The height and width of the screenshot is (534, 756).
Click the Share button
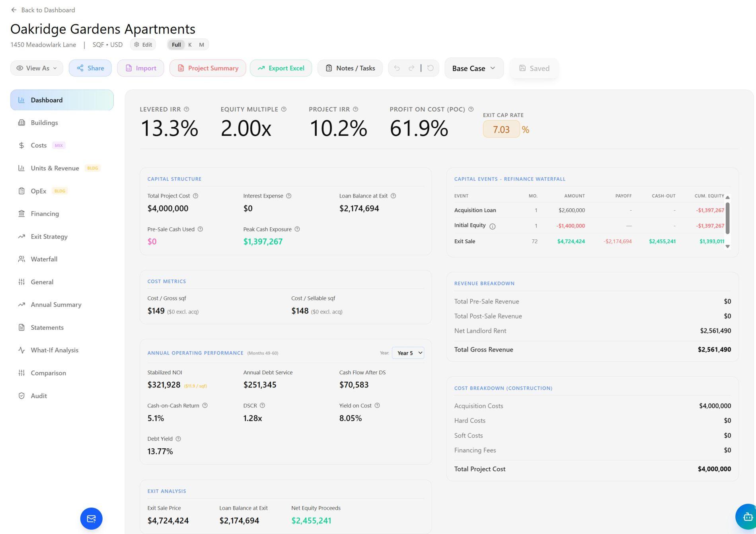pos(90,68)
